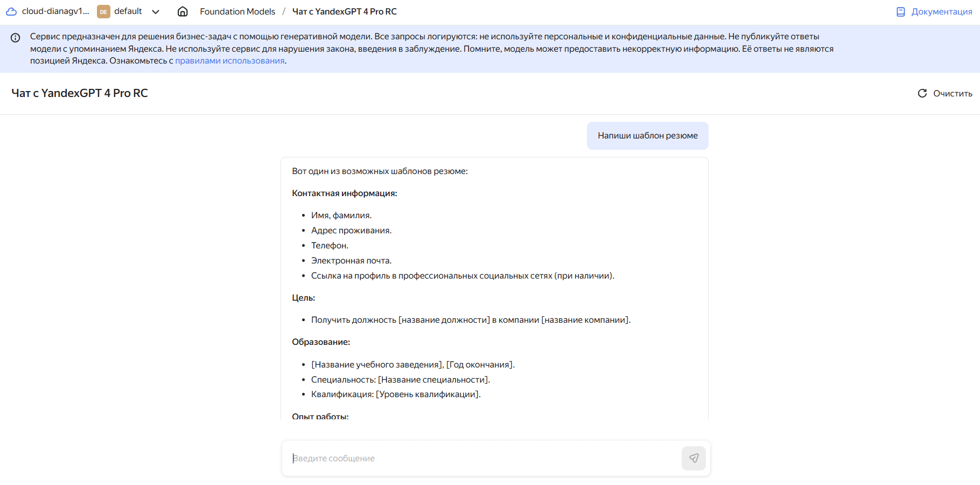Viewport: 980px width, 485px height.
Task: Go to the console home via house icon
Action: [183, 11]
